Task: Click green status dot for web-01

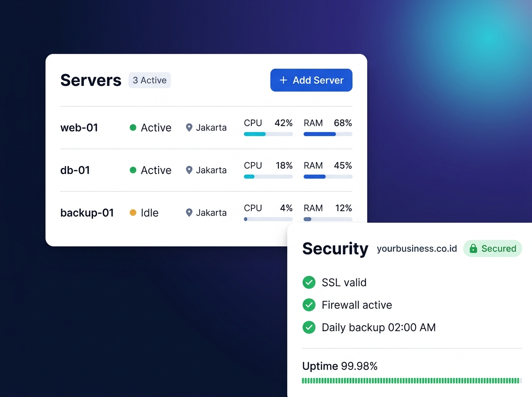Action: coord(133,128)
